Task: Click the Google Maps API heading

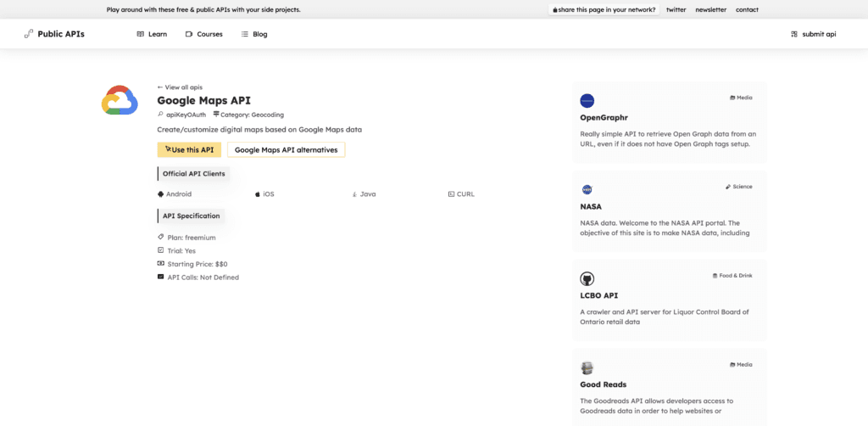Action: 203,100
